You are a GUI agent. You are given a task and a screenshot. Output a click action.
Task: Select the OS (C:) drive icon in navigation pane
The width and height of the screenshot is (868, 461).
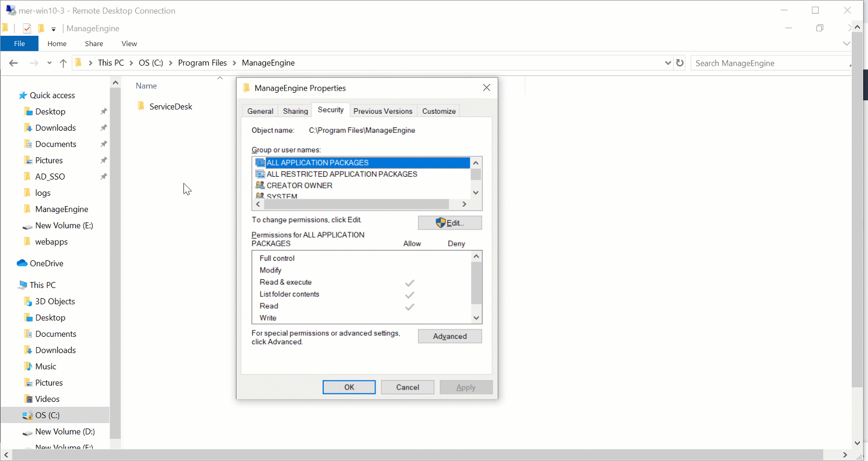click(x=27, y=415)
